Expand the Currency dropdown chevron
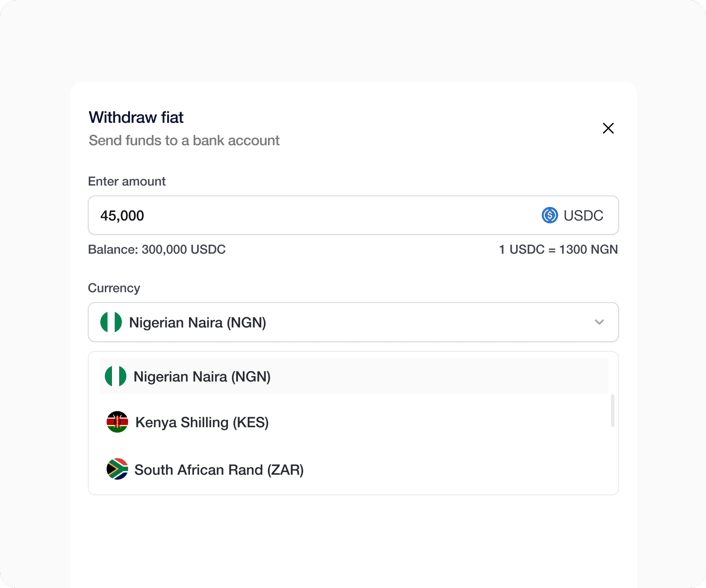This screenshot has width=706, height=588. click(599, 322)
